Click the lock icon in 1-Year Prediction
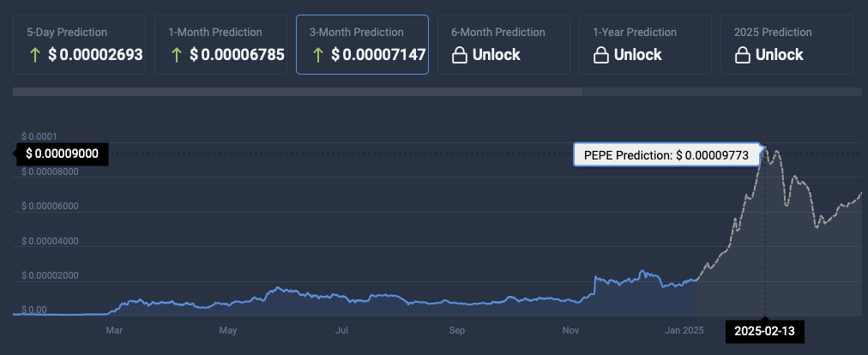 coord(601,55)
